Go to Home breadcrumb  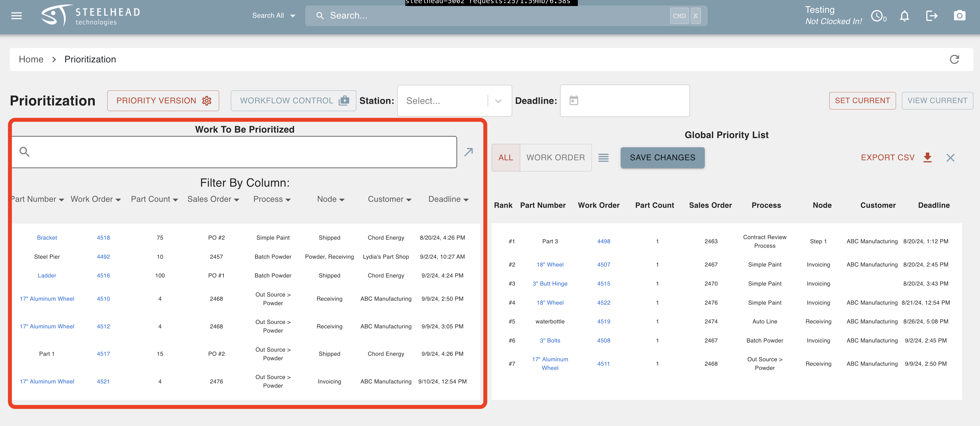tap(31, 59)
